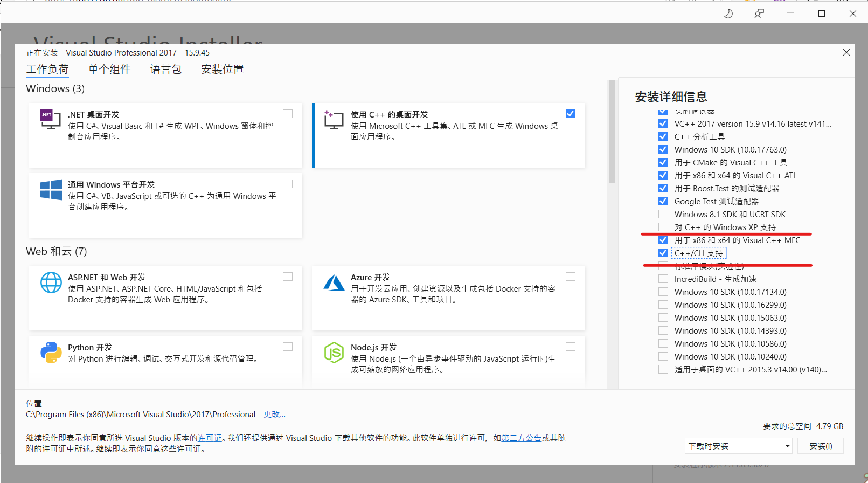Uncheck Windows 10 SDK (10.0.17763.0)

(663, 149)
